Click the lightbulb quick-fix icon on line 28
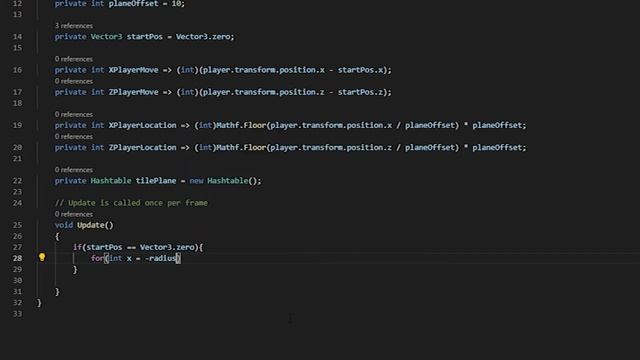Viewport: 640px width, 360px height. coord(42,257)
